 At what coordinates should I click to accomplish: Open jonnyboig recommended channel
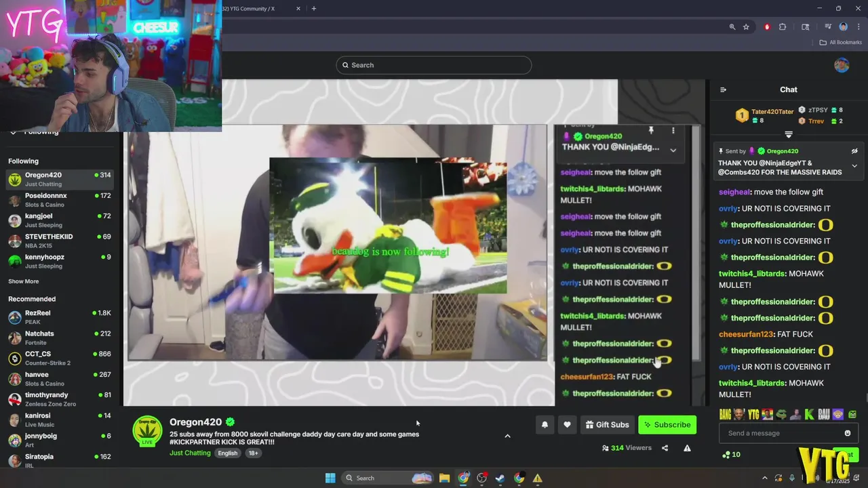click(60, 440)
